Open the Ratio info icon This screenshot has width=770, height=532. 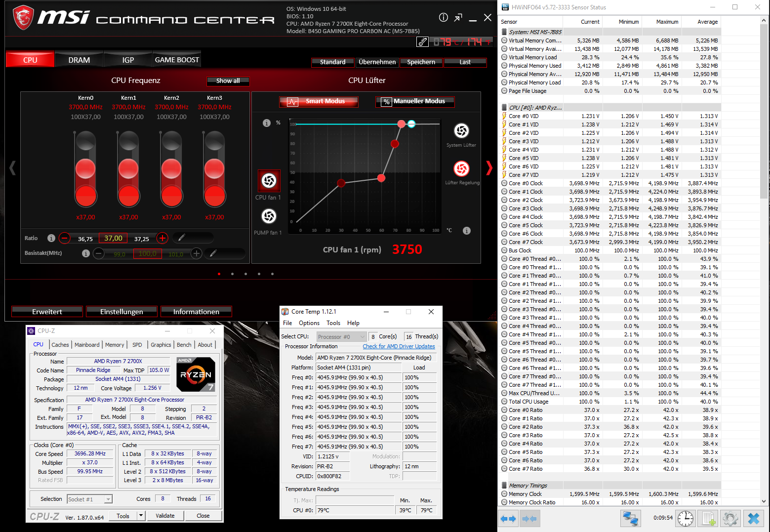tap(51, 238)
